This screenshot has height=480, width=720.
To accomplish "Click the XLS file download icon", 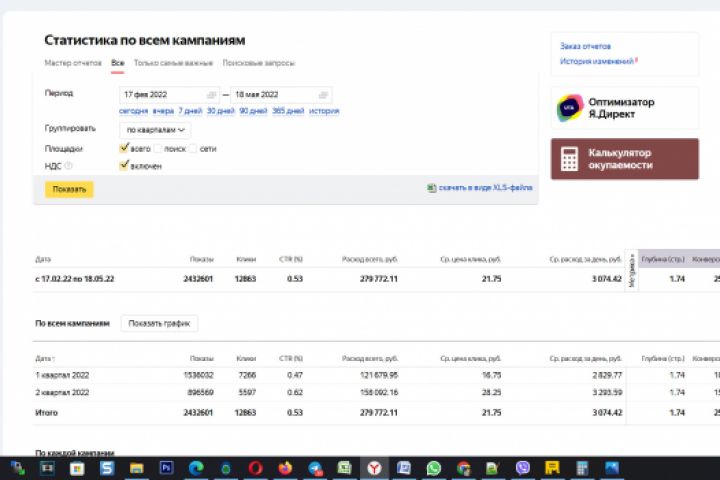I will click(x=431, y=188).
